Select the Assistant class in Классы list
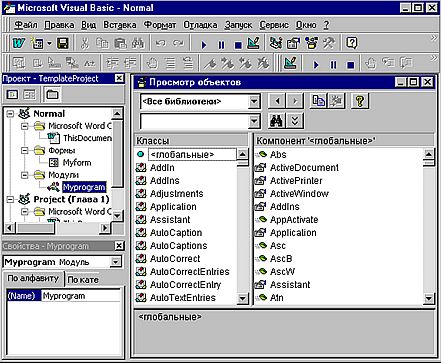The image size is (441, 364). click(170, 220)
